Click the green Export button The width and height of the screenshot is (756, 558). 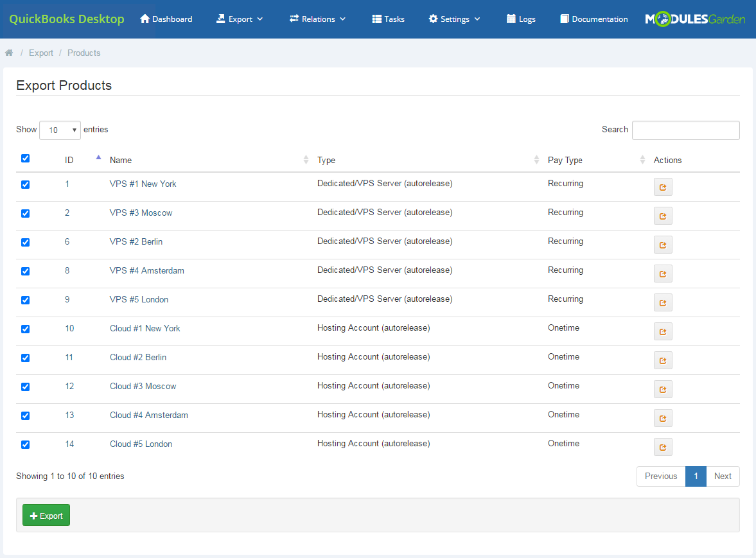point(46,515)
